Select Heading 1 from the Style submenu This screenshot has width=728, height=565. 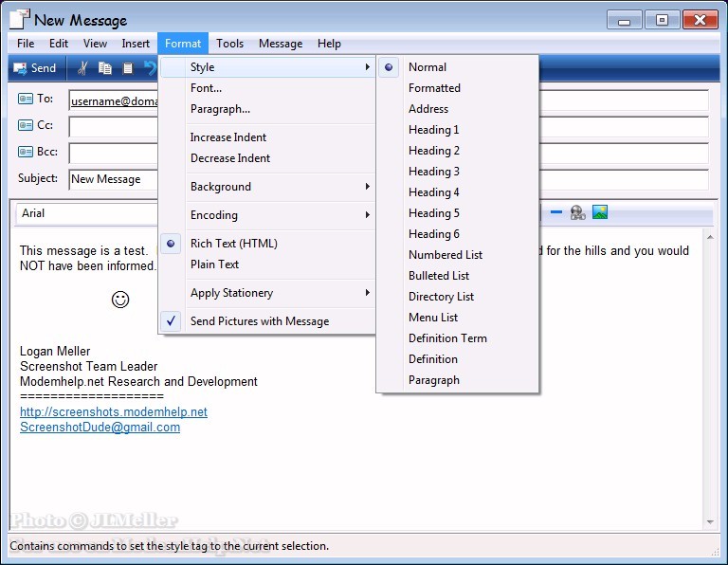pos(433,130)
